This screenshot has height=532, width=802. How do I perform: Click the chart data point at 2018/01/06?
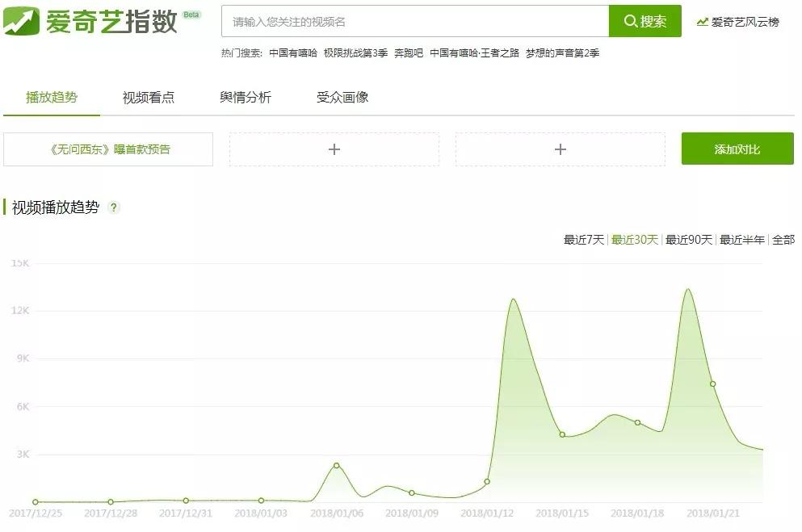click(336, 465)
